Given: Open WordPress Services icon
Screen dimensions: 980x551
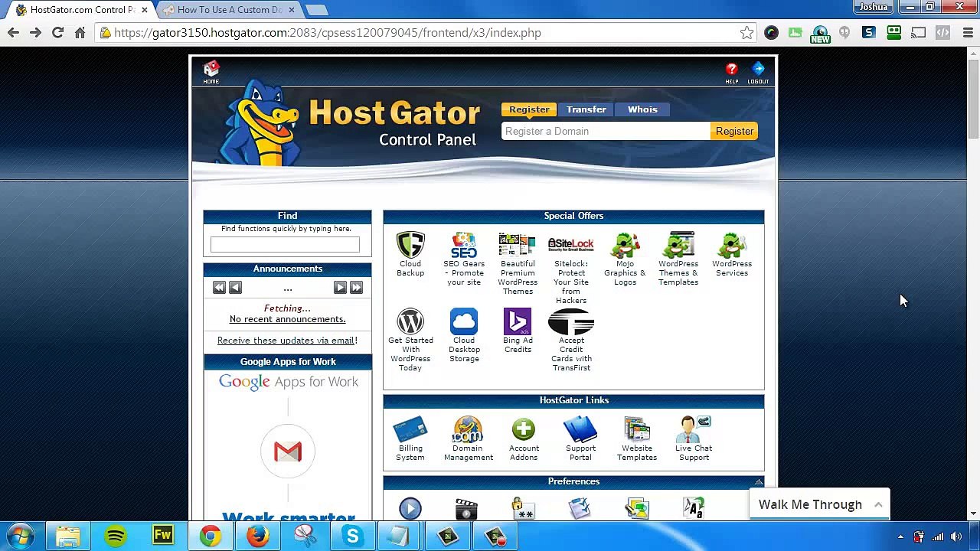Looking at the screenshot, I should 732,246.
